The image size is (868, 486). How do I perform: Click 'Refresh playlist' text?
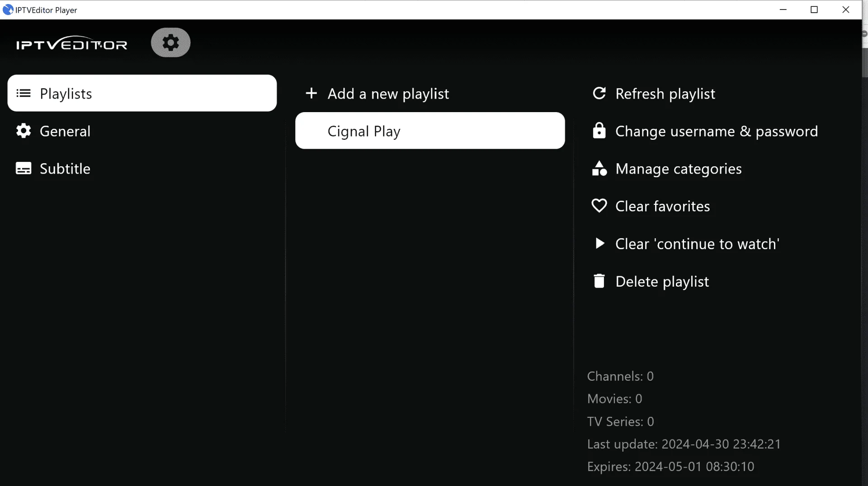(x=665, y=94)
